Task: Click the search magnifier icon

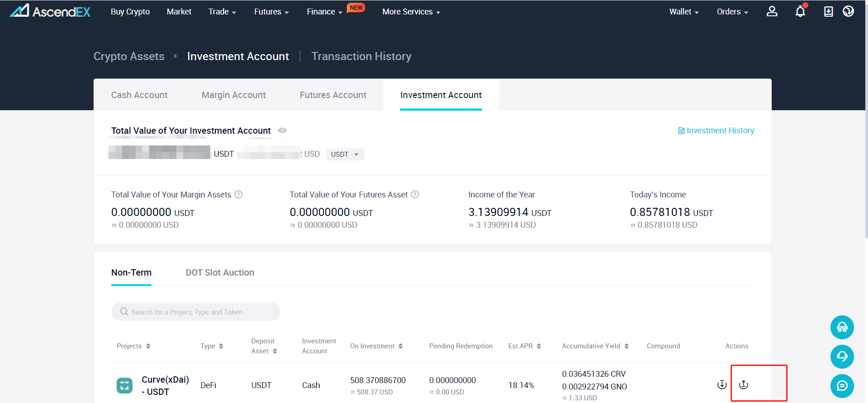Action: pos(124,312)
